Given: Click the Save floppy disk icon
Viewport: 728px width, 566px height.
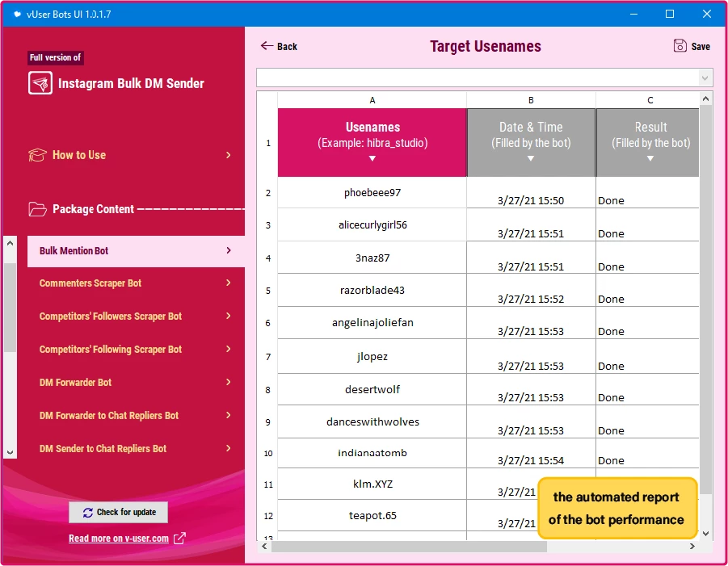Looking at the screenshot, I should click(680, 45).
